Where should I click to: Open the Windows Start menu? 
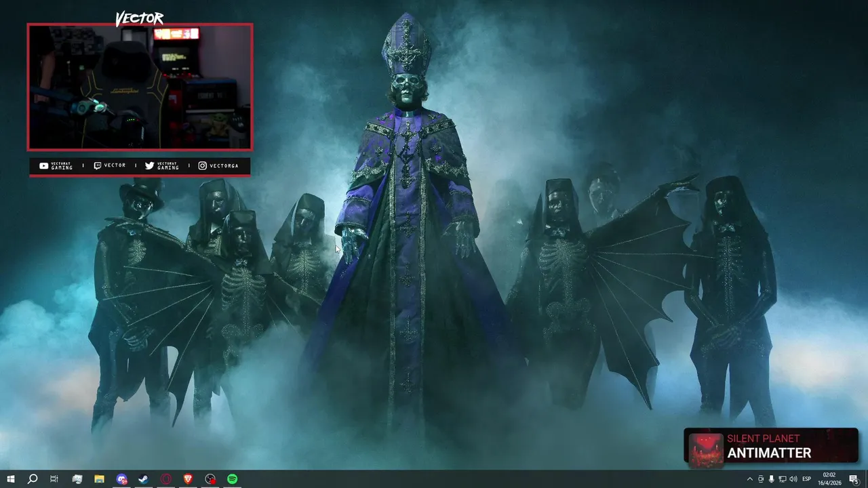[x=10, y=479]
